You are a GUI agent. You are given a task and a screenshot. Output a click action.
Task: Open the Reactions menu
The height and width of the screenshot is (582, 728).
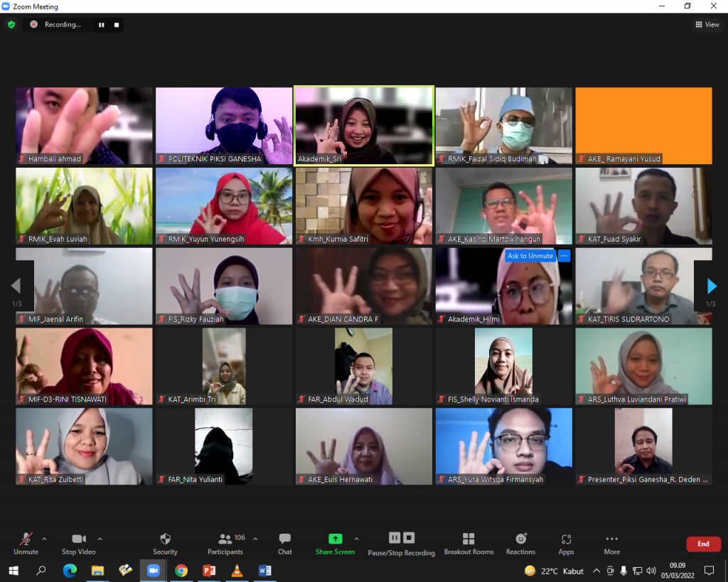(521, 544)
